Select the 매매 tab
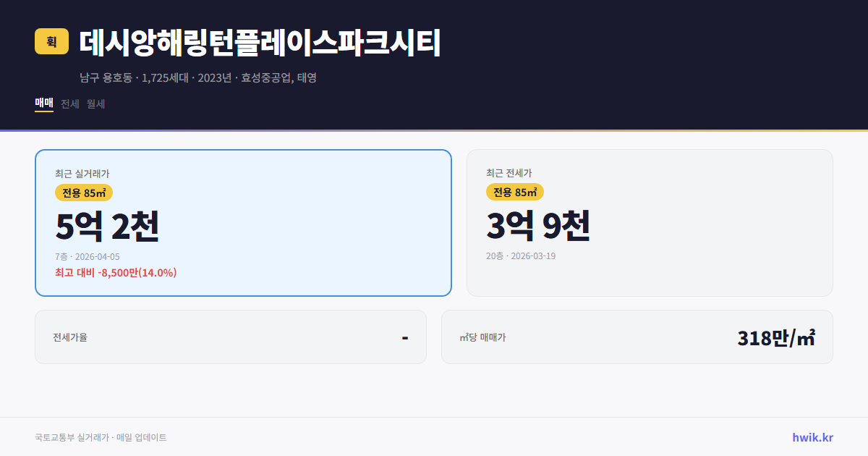The image size is (868, 456). (43, 104)
